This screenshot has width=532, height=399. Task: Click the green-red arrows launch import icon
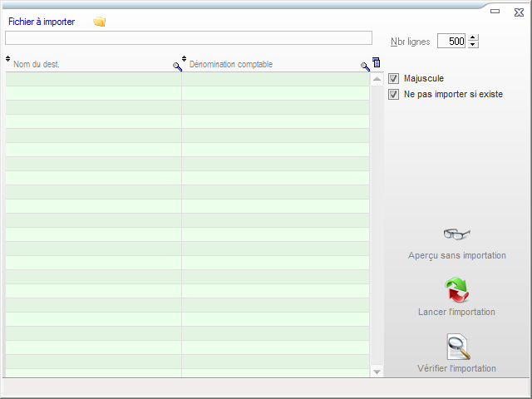tap(456, 290)
